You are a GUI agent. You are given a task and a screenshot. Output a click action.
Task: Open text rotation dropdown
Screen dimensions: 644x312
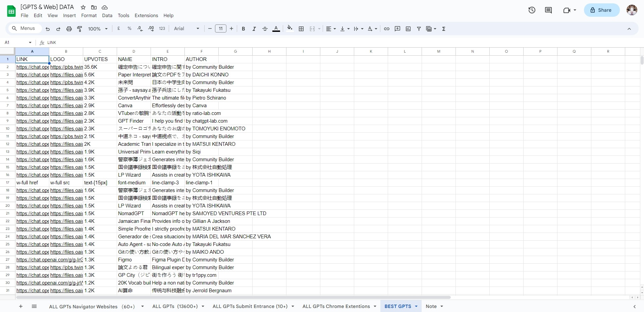[372, 29]
